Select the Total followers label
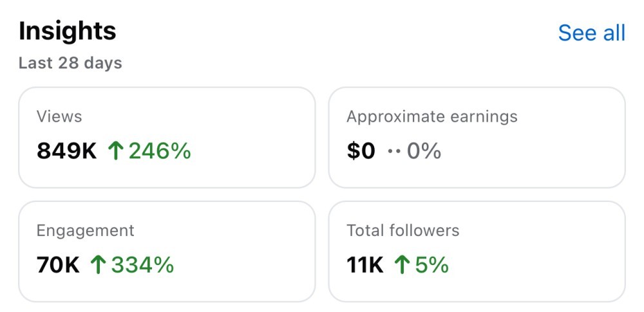The height and width of the screenshot is (312, 644). coord(402,230)
